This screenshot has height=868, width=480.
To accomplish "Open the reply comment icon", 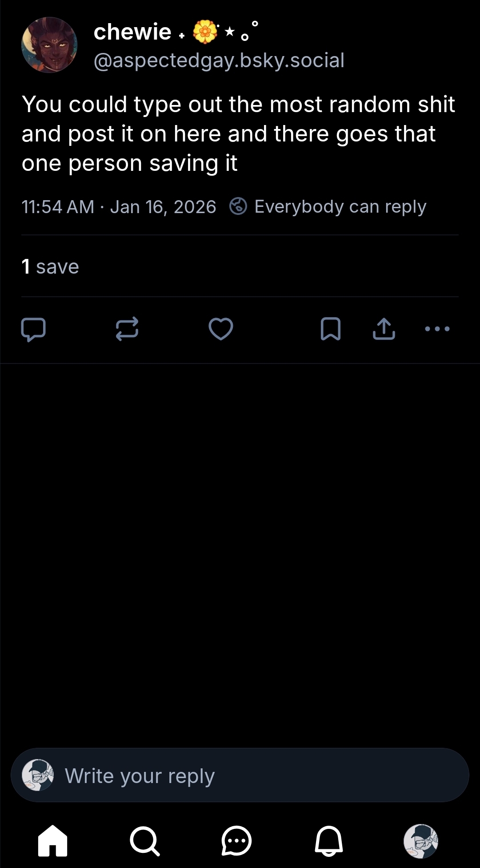I will pos(33,329).
